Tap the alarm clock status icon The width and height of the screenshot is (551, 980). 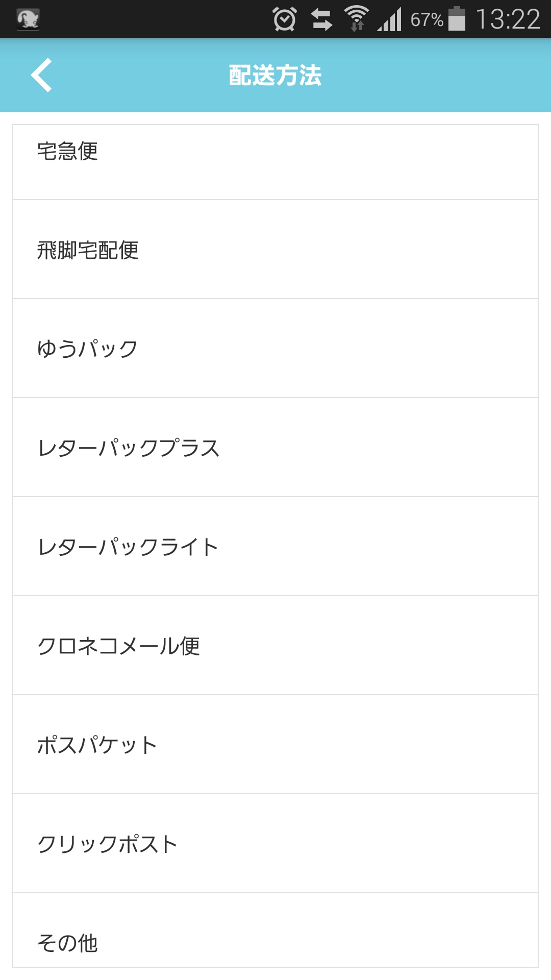[284, 19]
